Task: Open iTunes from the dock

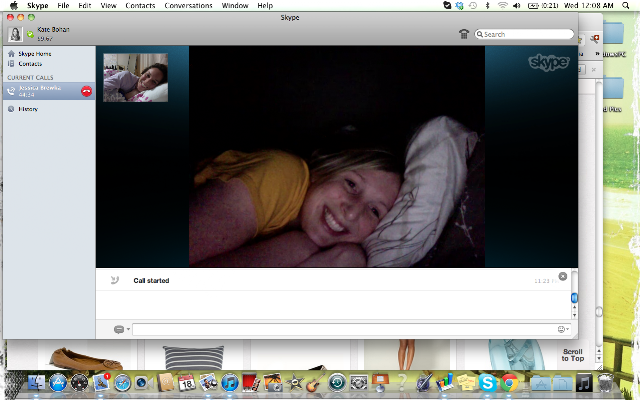Action: pyautogui.click(x=230, y=383)
